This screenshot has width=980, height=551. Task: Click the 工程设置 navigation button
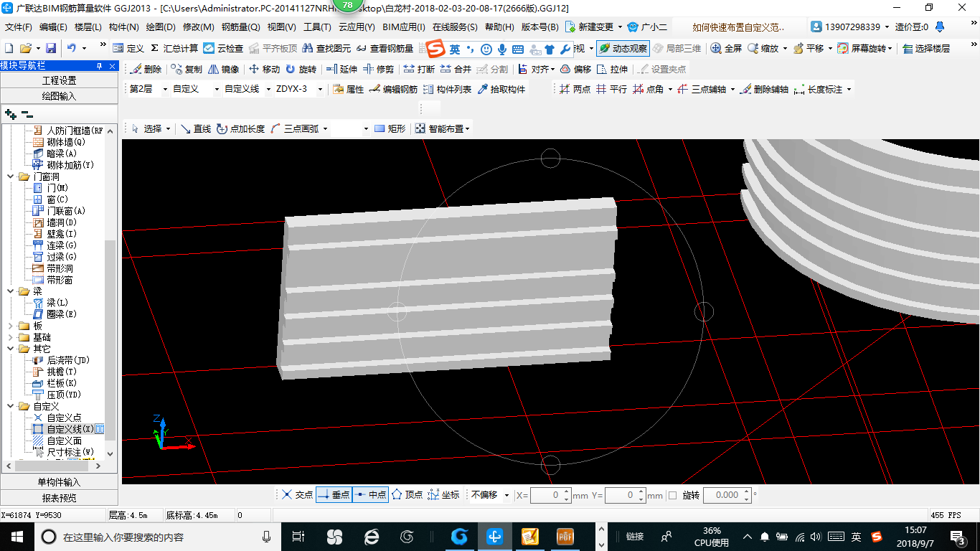[x=59, y=80]
